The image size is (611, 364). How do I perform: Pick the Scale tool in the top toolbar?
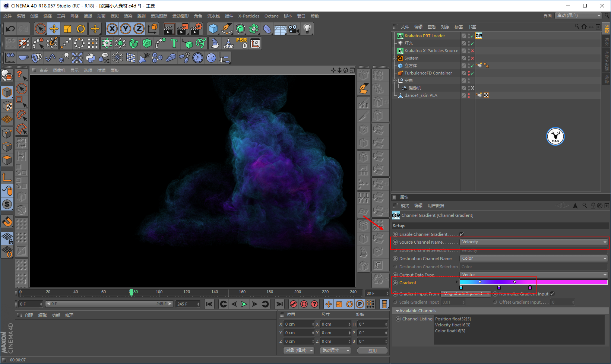[x=67, y=29]
